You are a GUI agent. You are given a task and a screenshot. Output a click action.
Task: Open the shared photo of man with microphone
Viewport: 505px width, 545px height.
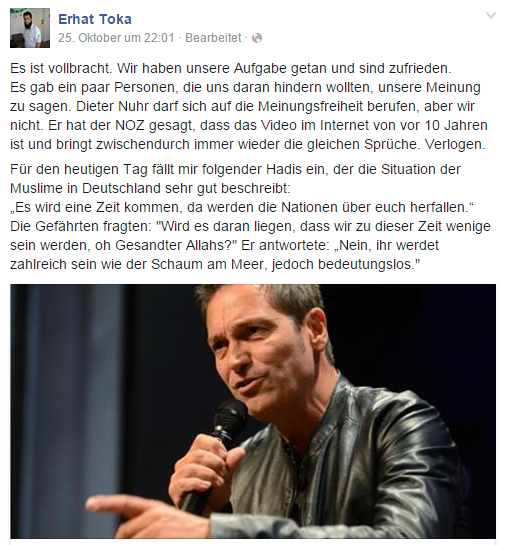[253, 411]
